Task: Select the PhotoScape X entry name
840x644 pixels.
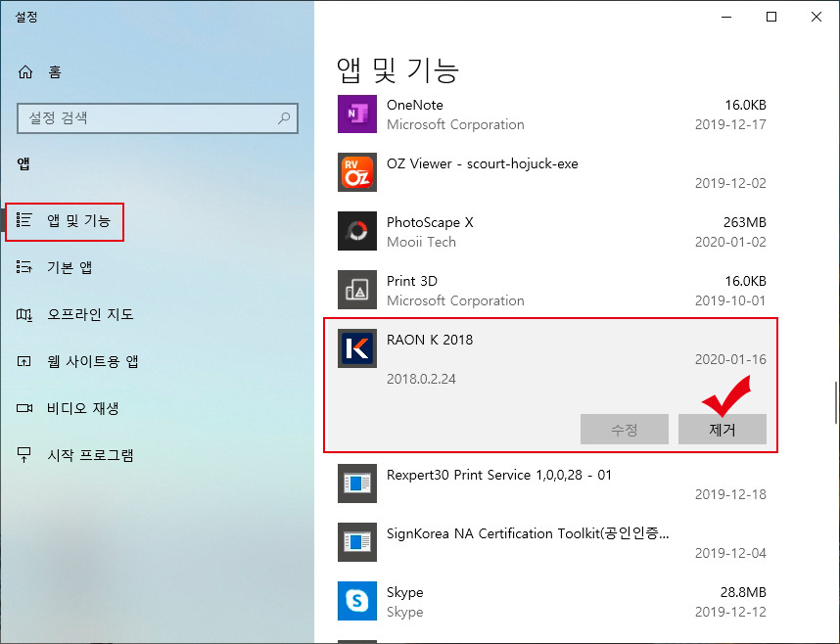Action: coord(430,222)
